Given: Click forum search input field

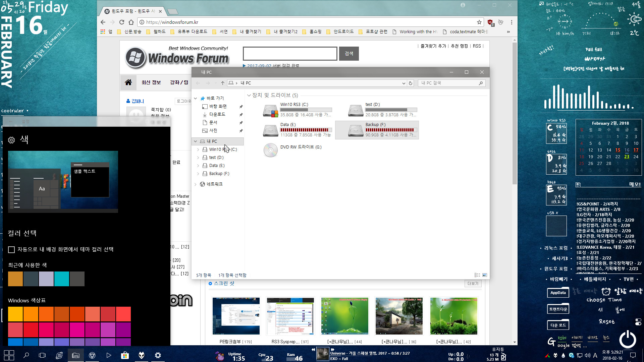Looking at the screenshot, I should click(290, 54).
